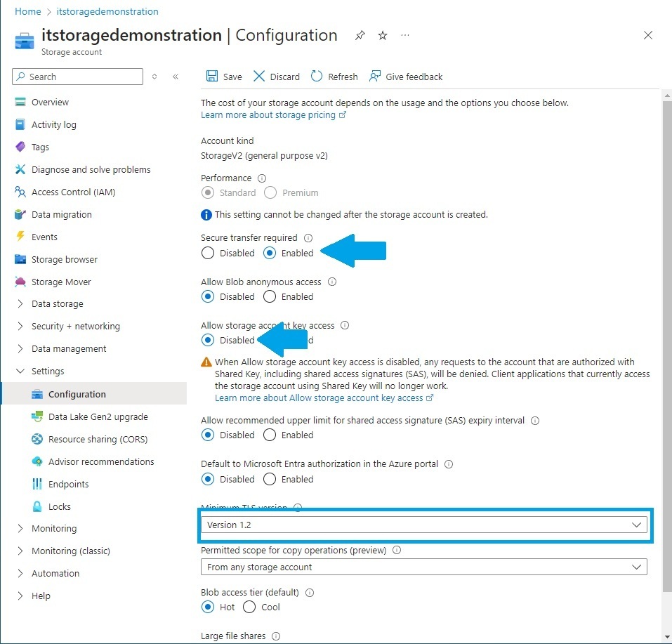Open Endpoints settings page
The image size is (672, 644).
[x=68, y=484]
